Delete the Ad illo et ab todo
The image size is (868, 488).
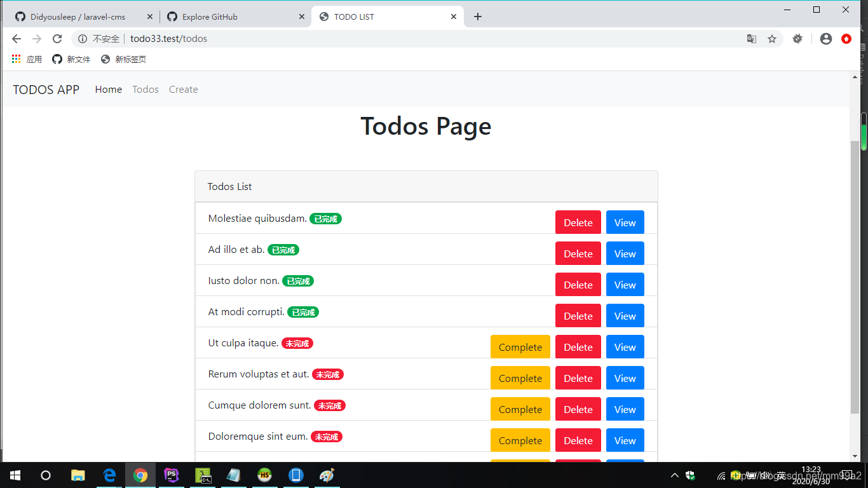pyautogui.click(x=578, y=254)
